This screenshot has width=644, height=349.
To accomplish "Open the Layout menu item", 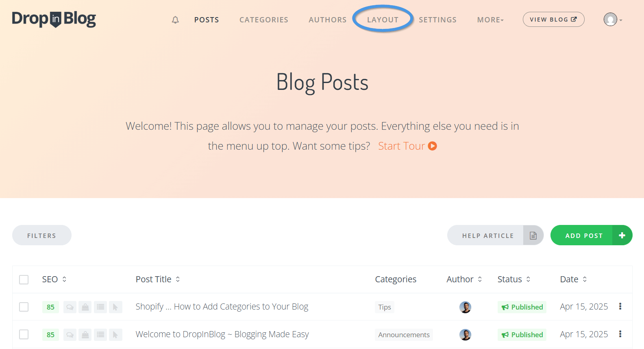I will (x=383, y=20).
